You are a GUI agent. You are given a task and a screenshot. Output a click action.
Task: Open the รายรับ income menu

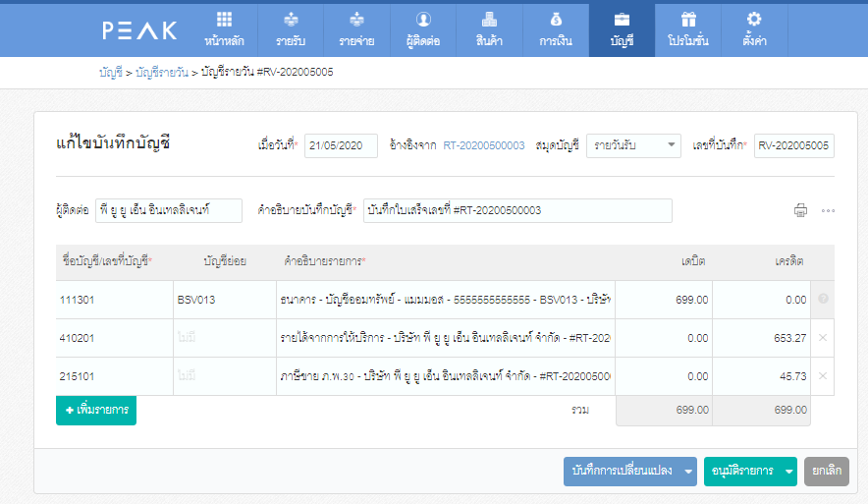[x=291, y=29]
